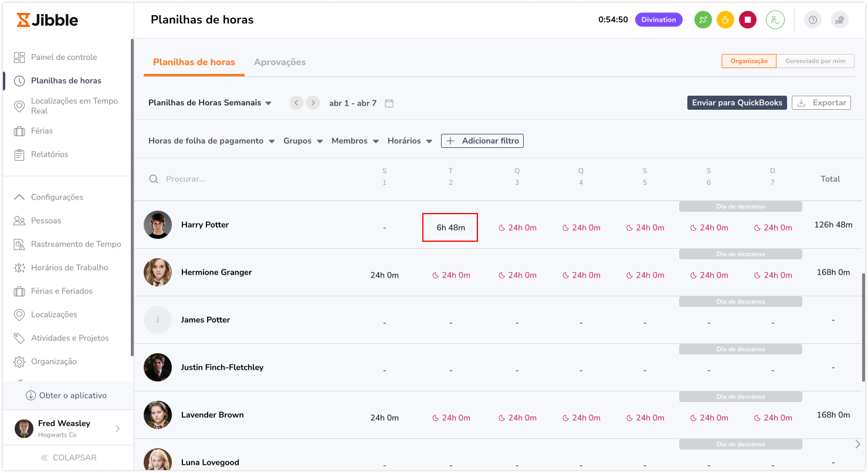Click the Procurar search field
Viewport: 868px width, 473px height.
pos(235,179)
